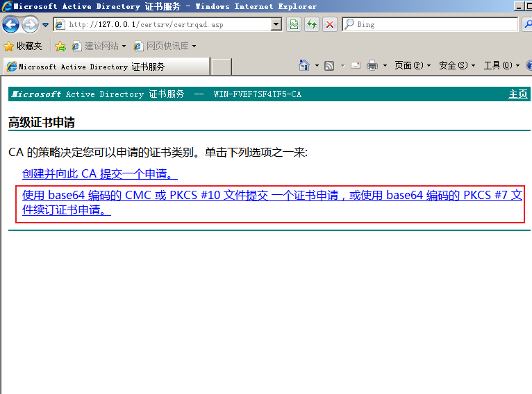Screen dimensions: 532x394
Task: Expand the feeds dropdown arrow
Action: click(342, 65)
